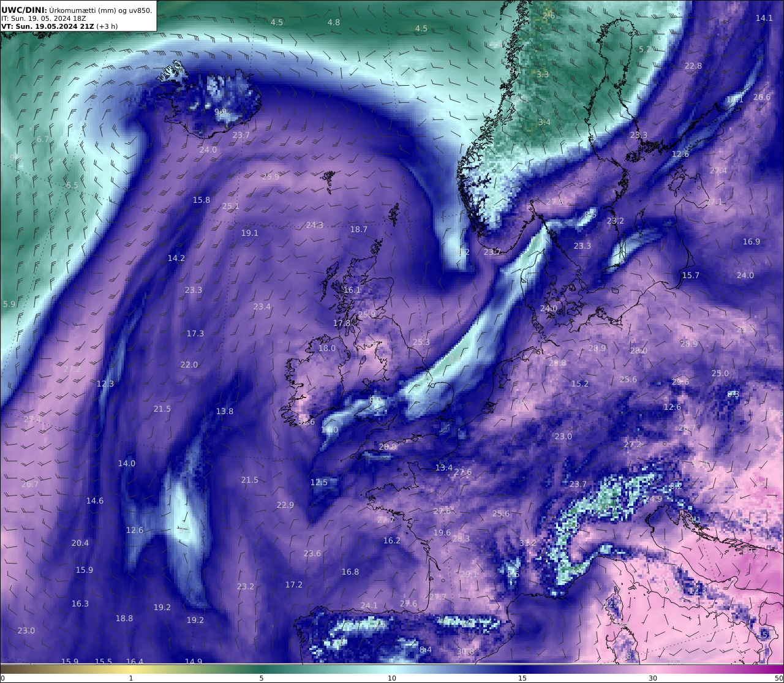This screenshot has height=683, width=784.
Task: Select the 14.6 value in the lower left
Action: pos(95,501)
